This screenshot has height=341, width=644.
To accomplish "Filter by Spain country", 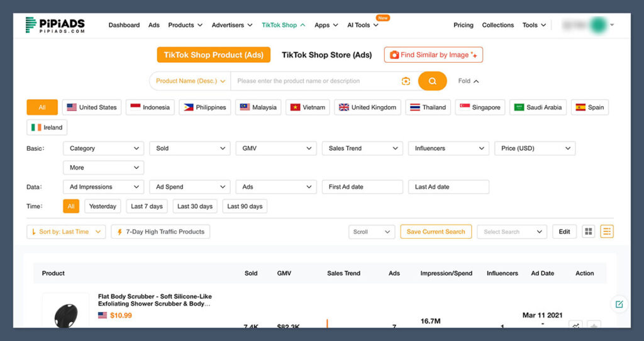I will pos(590,107).
